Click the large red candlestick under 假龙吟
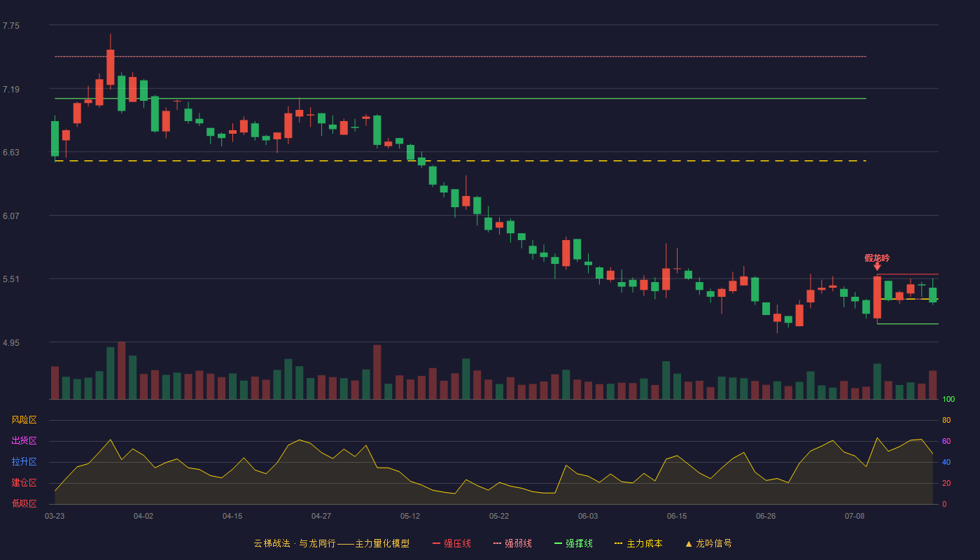The width and height of the screenshot is (980, 560). coord(877,297)
